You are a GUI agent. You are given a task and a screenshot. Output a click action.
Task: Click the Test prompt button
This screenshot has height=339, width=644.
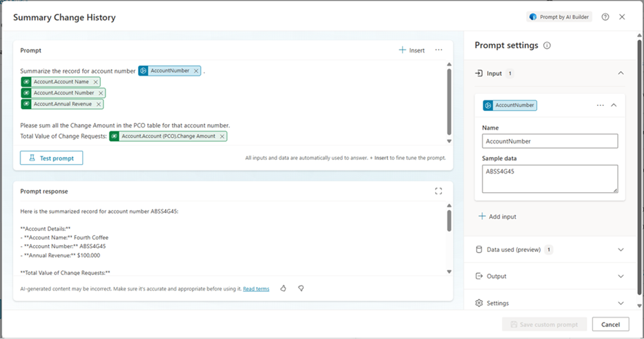(51, 159)
